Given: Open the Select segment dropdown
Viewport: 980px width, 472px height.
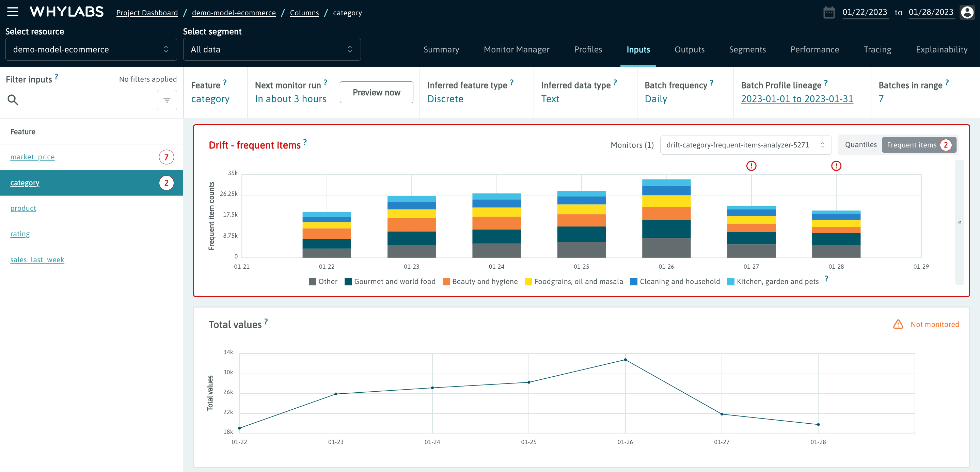Looking at the screenshot, I should (272, 49).
